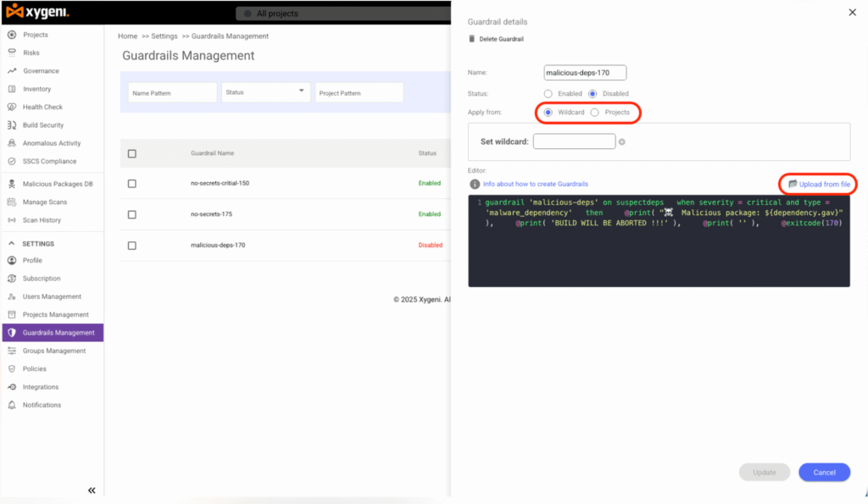Click the guardrail Name input field
This screenshot has height=504, width=868.
tap(585, 73)
